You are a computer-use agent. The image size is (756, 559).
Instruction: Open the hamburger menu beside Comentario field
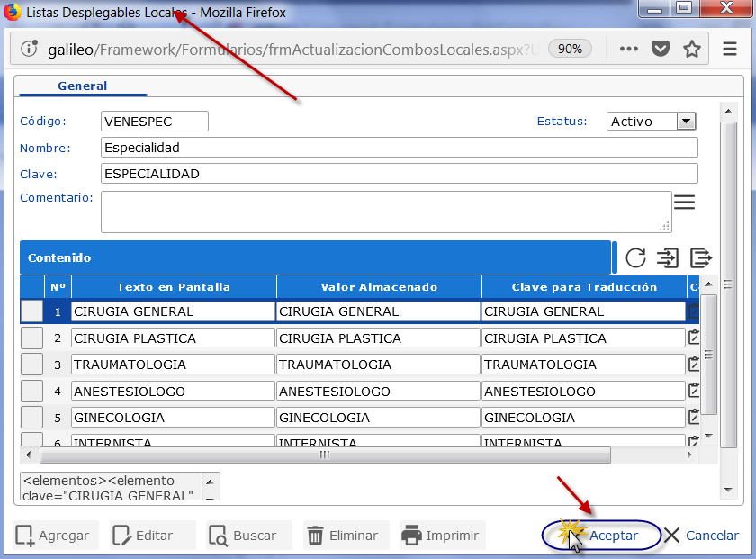pyautogui.click(x=685, y=203)
